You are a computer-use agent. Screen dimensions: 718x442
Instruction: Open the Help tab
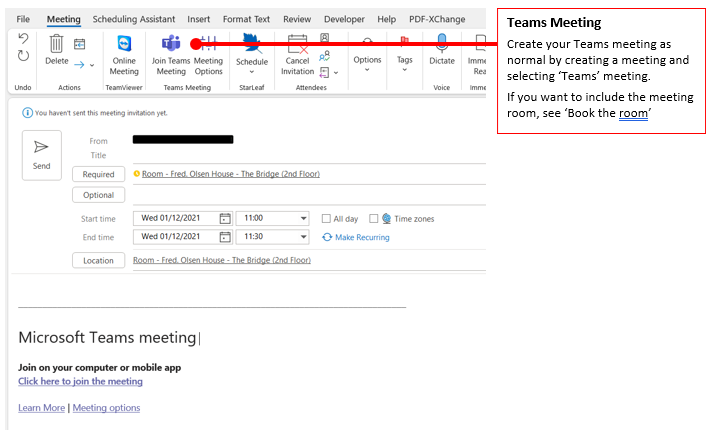tap(386, 19)
